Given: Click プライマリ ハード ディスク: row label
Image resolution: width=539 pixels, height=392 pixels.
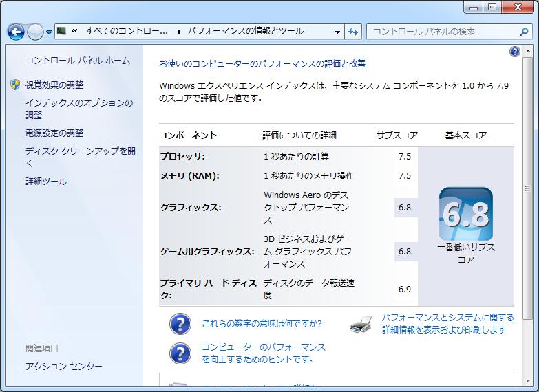Looking at the screenshot, I should tap(209, 289).
